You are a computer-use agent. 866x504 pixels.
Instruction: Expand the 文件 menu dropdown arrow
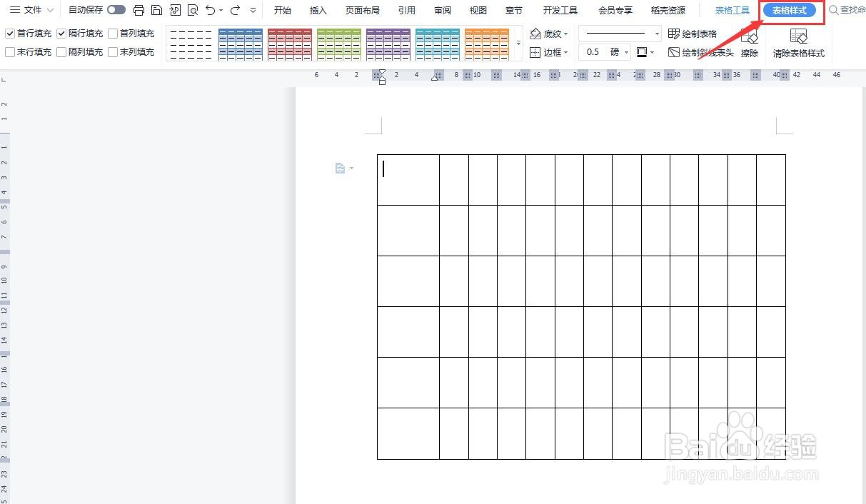coord(50,10)
